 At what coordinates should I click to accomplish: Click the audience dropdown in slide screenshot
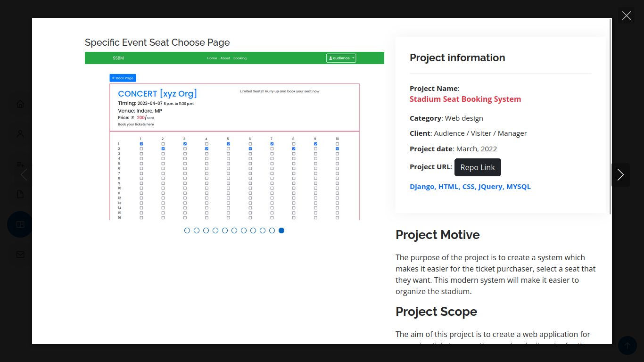point(341,58)
